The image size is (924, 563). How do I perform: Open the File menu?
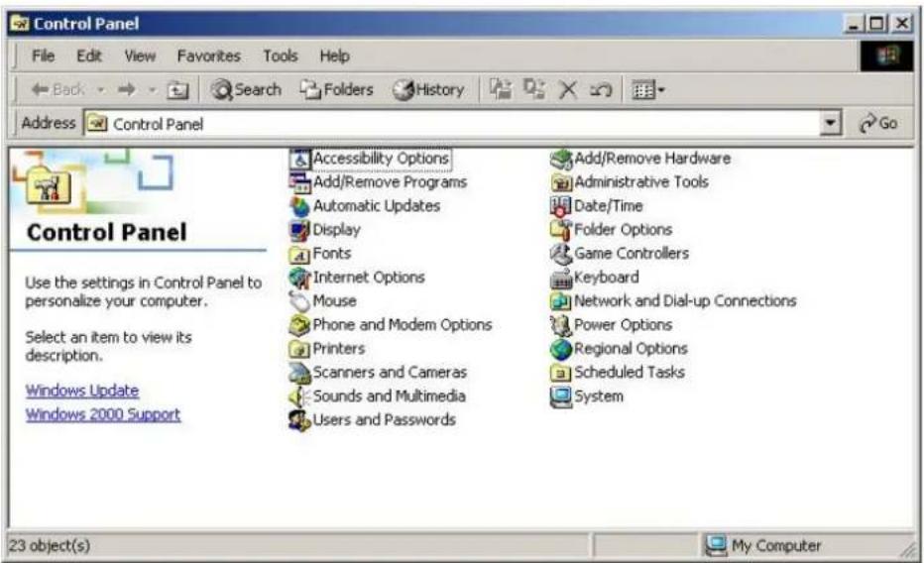[43, 56]
